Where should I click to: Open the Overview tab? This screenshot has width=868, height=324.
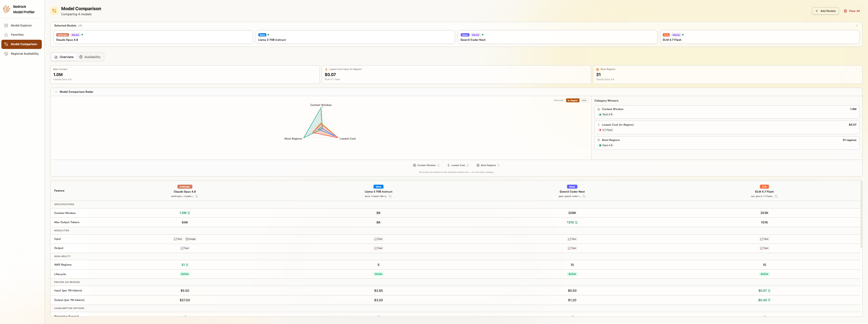coord(64,57)
